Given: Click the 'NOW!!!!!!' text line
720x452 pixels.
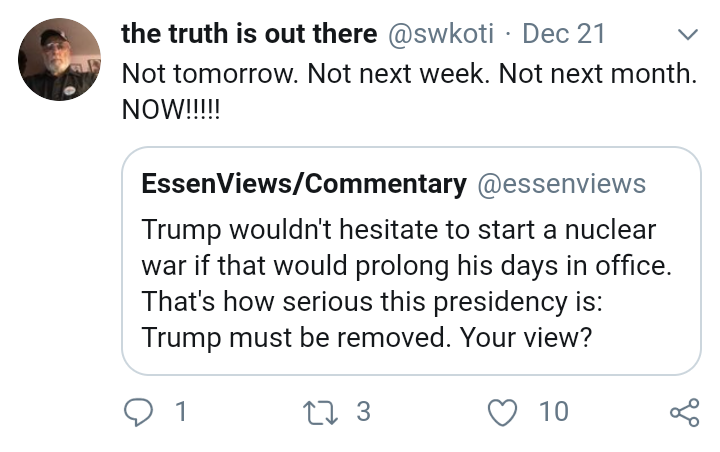Looking at the screenshot, I should (x=171, y=110).
